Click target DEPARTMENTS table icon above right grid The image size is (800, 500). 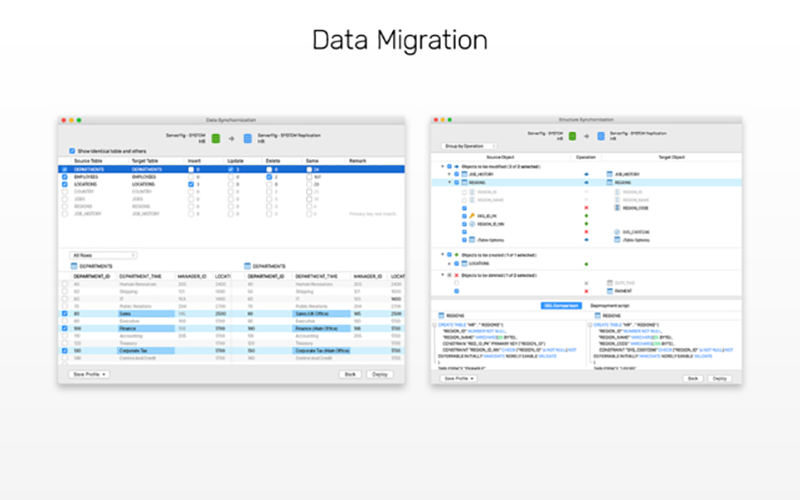tap(247, 266)
